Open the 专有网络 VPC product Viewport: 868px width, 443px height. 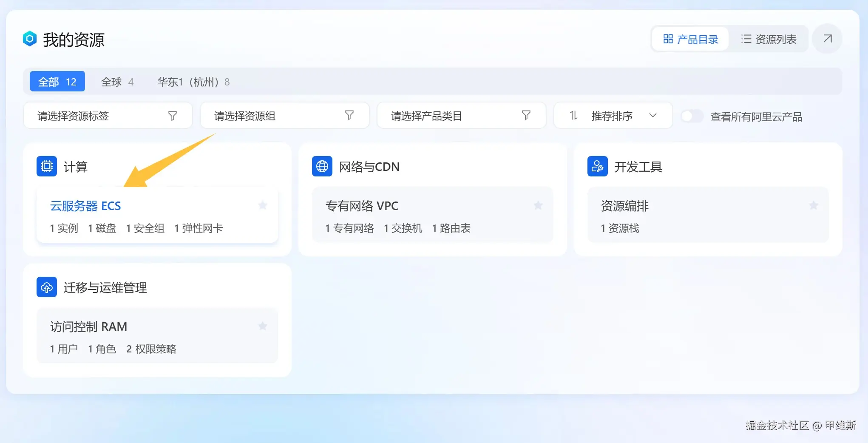(362, 206)
